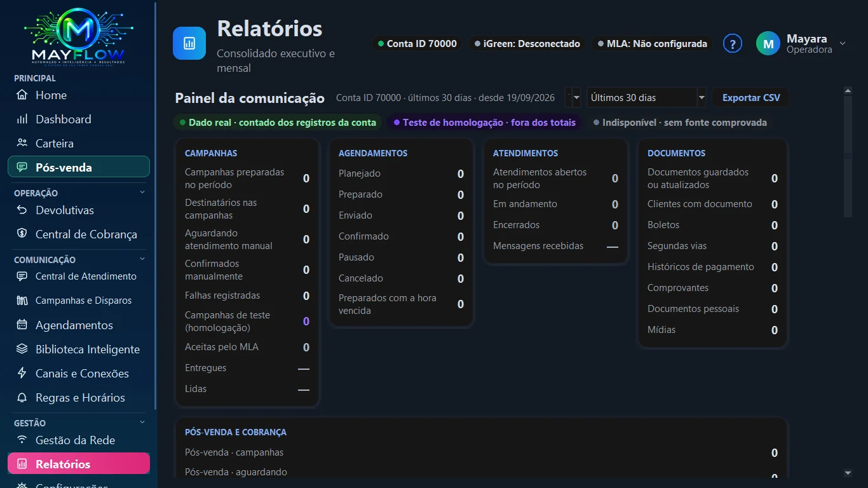Click the page scrollbar up arrow
868x488 pixels.
coord(848,91)
